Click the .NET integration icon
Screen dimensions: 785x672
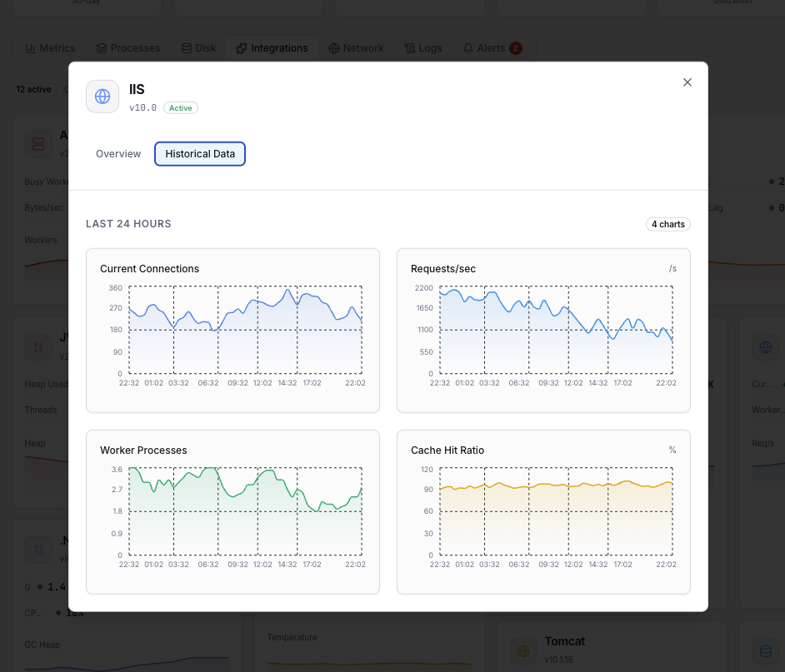tap(37, 550)
